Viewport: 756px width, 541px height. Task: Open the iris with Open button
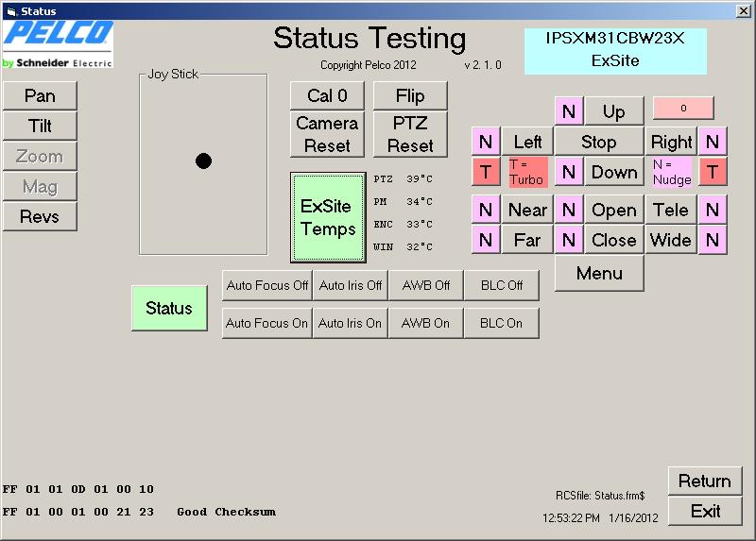614,210
